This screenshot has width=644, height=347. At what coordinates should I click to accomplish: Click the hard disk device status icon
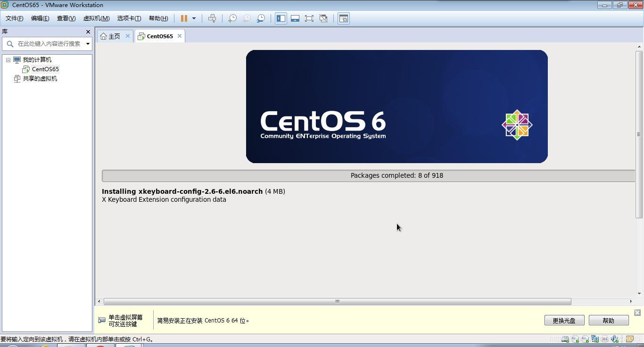[565, 339]
